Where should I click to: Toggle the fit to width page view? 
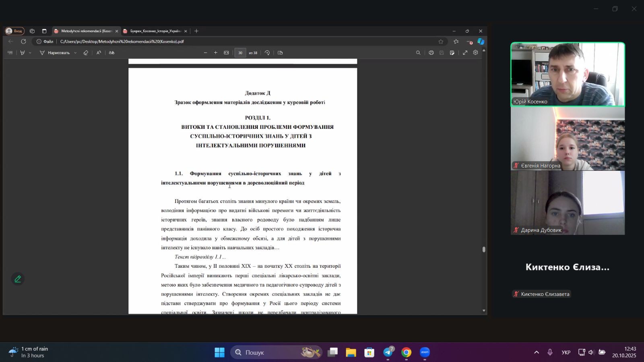pyautogui.click(x=227, y=53)
